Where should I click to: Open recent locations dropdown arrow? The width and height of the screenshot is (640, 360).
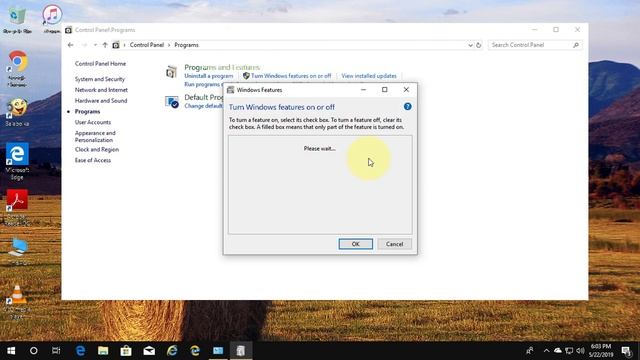click(95, 45)
